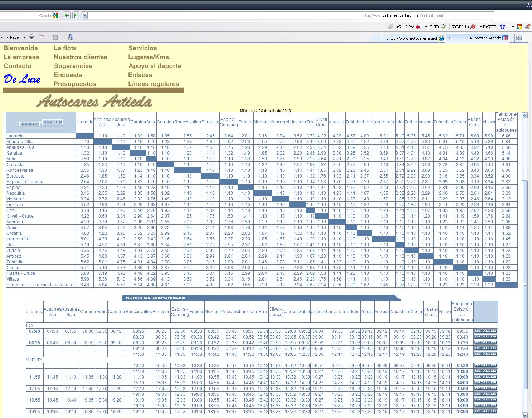The width and height of the screenshot is (532, 418).
Task: Click the green page icon beside back arrow
Action: pyautogui.click(x=76, y=15)
